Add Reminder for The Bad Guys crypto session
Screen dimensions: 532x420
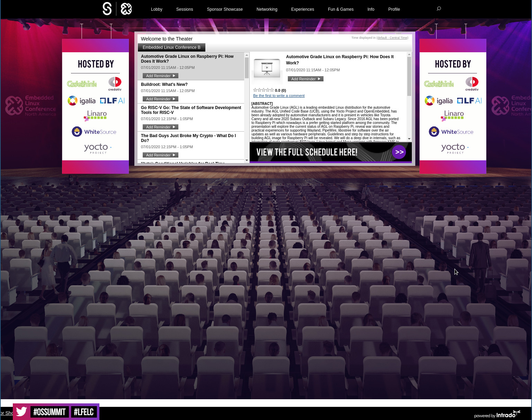[x=160, y=155]
